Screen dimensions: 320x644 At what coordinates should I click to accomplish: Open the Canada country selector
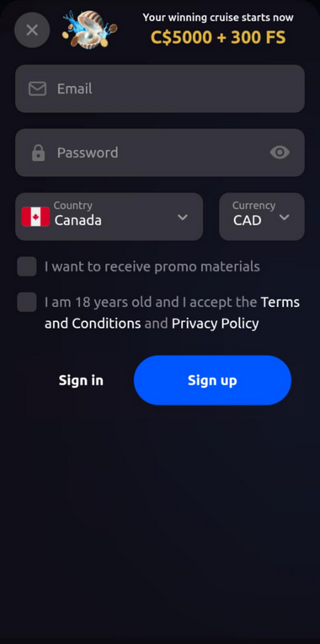pos(109,217)
